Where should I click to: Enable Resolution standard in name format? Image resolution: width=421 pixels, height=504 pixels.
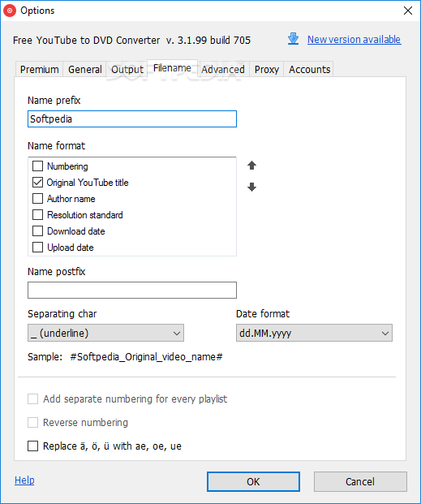[x=37, y=215]
